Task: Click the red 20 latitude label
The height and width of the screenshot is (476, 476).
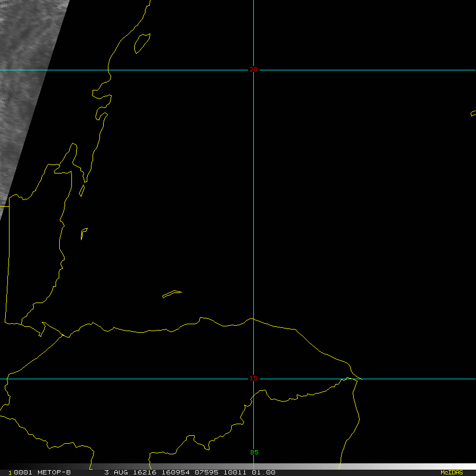Action: (x=253, y=70)
